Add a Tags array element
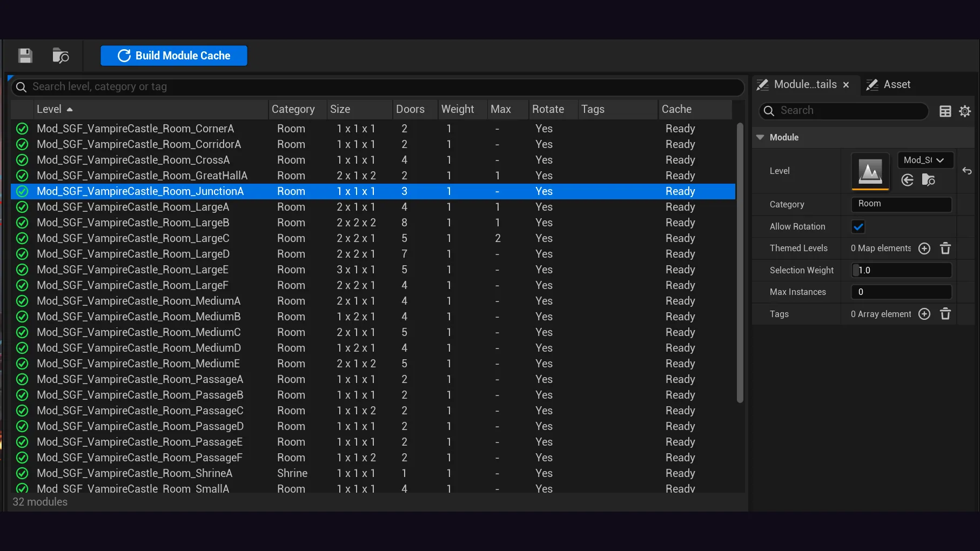This screenshot has width=980, height=551. tap(924, 314)
